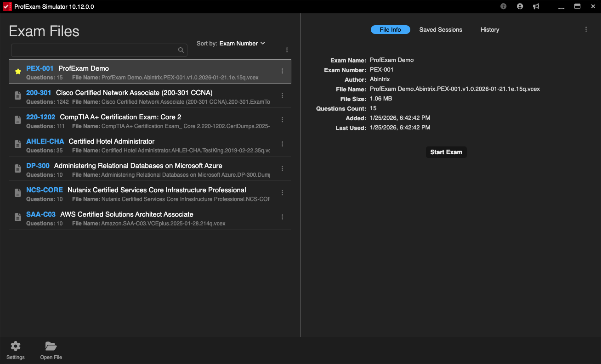Screen dimensions: 601x364
Task: Switch to the History tab
Action: [490, 30]
